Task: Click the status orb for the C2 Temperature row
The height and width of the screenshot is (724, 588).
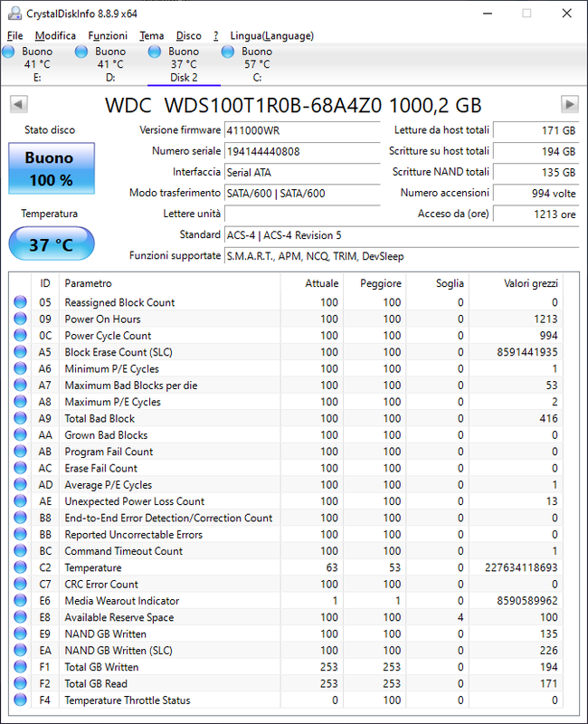Action: 20,567
